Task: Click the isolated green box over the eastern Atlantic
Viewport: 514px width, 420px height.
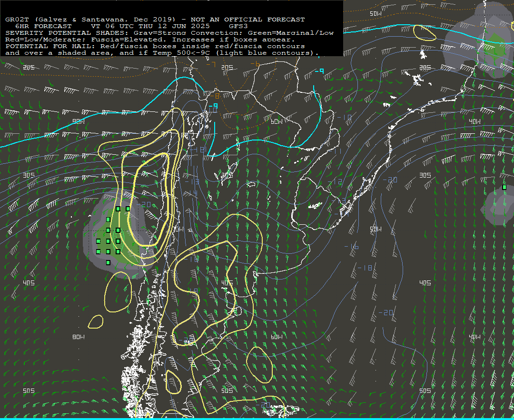Action: coord(504,187)
